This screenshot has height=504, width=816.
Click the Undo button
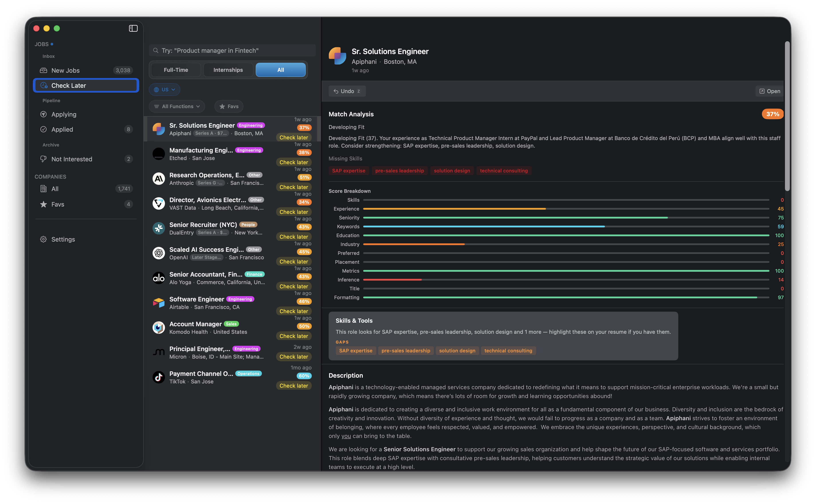pyautogui.click(x=347, y=91)
